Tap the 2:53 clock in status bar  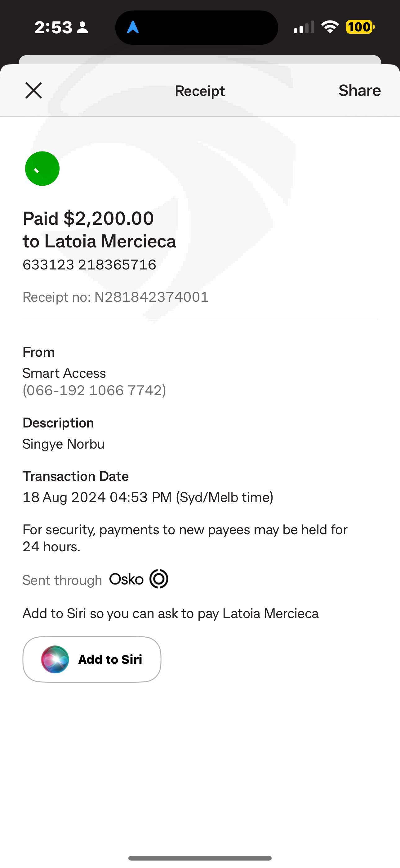[53, 27]
